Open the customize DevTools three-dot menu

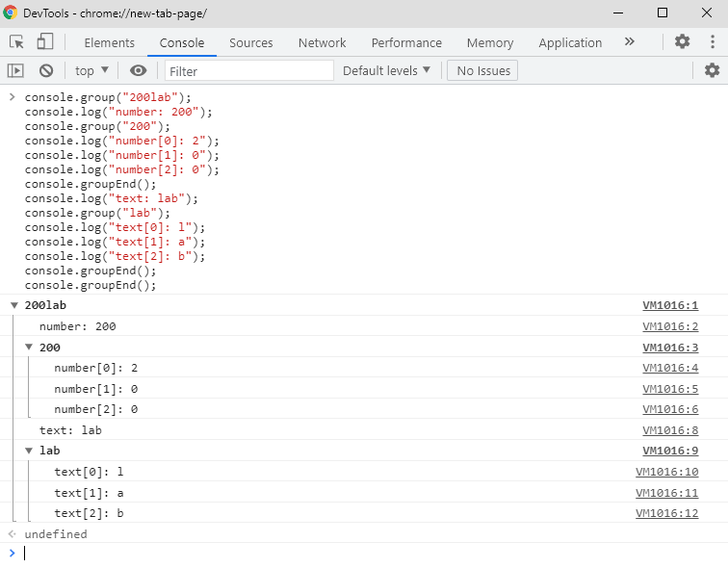click(x=712, y=42)
